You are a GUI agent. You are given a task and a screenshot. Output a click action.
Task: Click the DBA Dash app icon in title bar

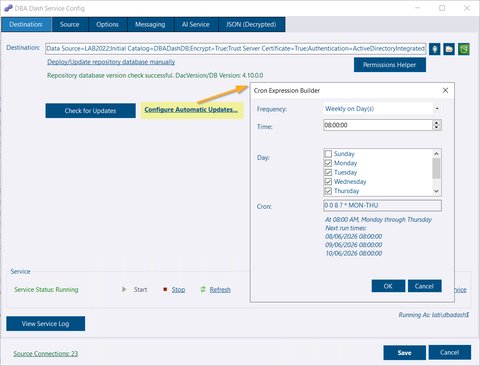(8, 8)
